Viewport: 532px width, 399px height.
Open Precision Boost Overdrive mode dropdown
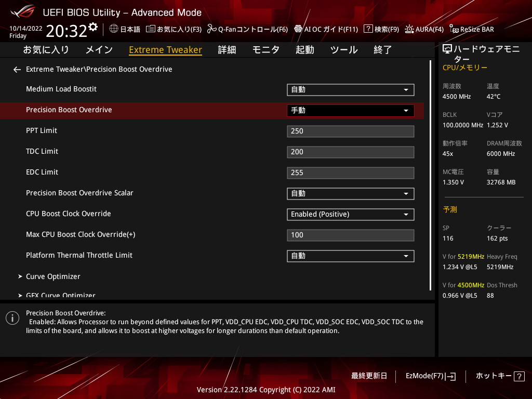pyautogui.click(x=351, y=111)
